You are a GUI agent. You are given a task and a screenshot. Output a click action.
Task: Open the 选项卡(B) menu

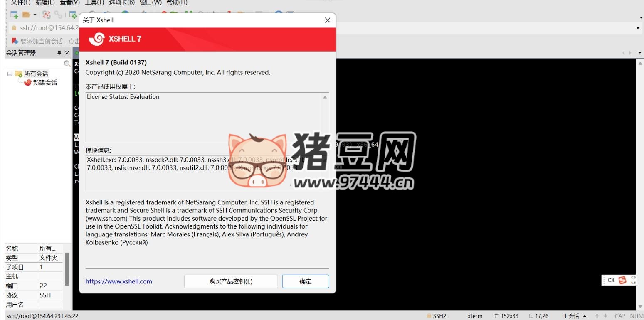(122, 2)
